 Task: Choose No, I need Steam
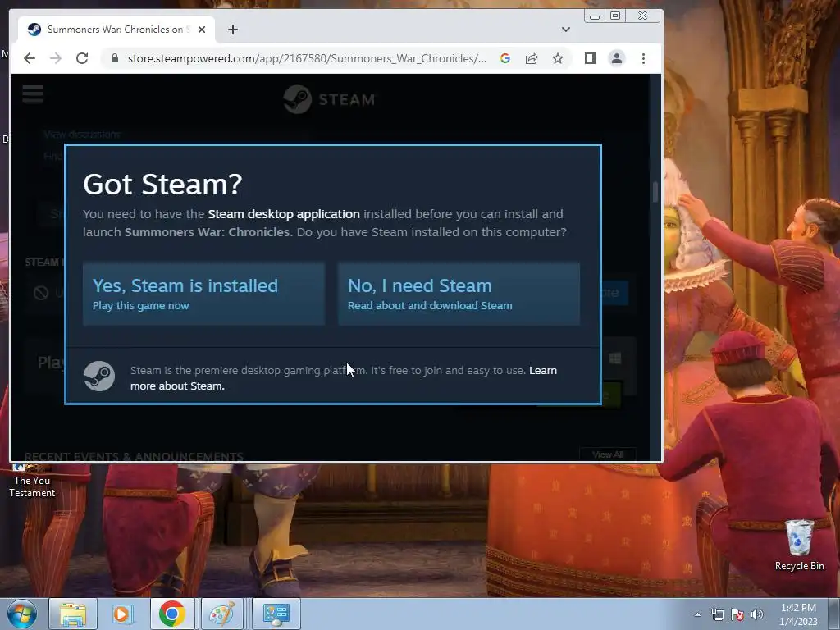tap(459, 294)
